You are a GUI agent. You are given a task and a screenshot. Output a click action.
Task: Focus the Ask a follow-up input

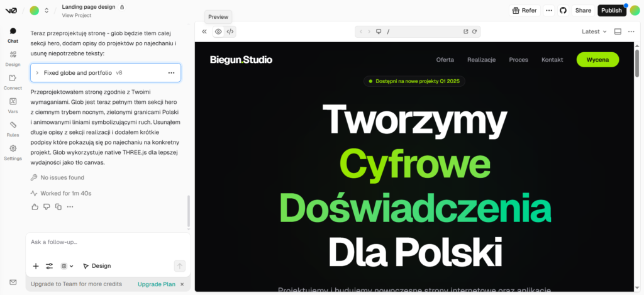pyautogui.click(x=108, y=242)
